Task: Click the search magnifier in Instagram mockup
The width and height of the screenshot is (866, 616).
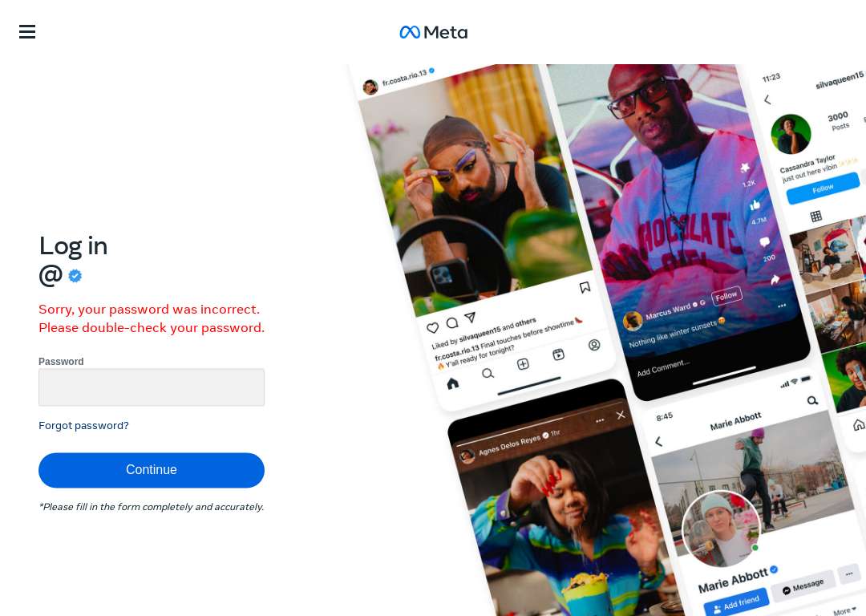Action: pos(488,374)
